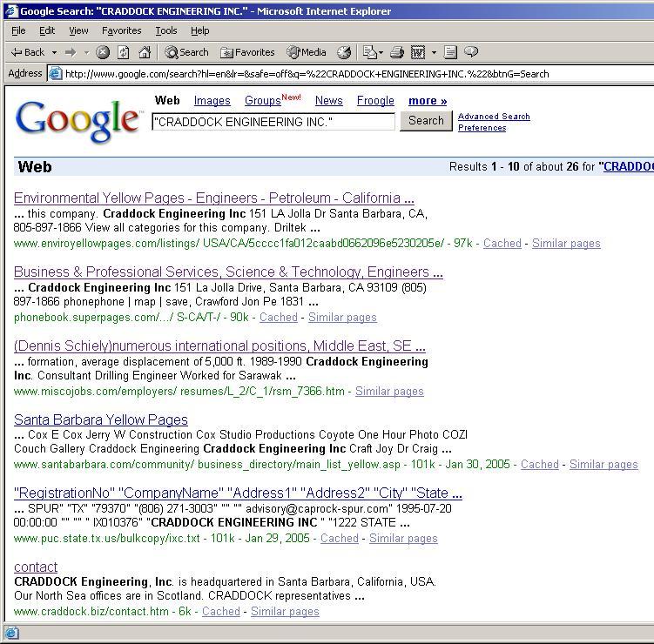The width and height of the screenshot is (654, 644).
Task: Open the IE Search pane toolbar button
Action: [x=186, y=52]
